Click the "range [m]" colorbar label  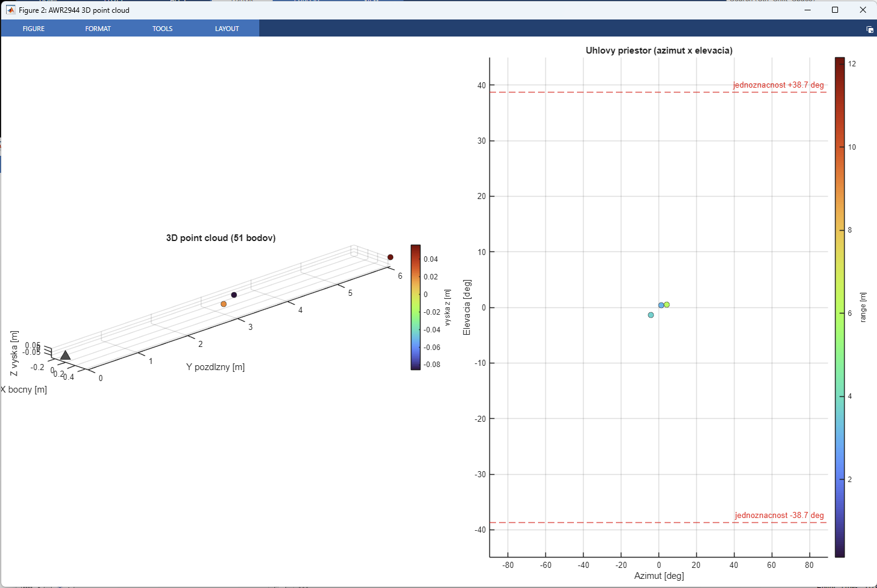[x=863, y=307]
